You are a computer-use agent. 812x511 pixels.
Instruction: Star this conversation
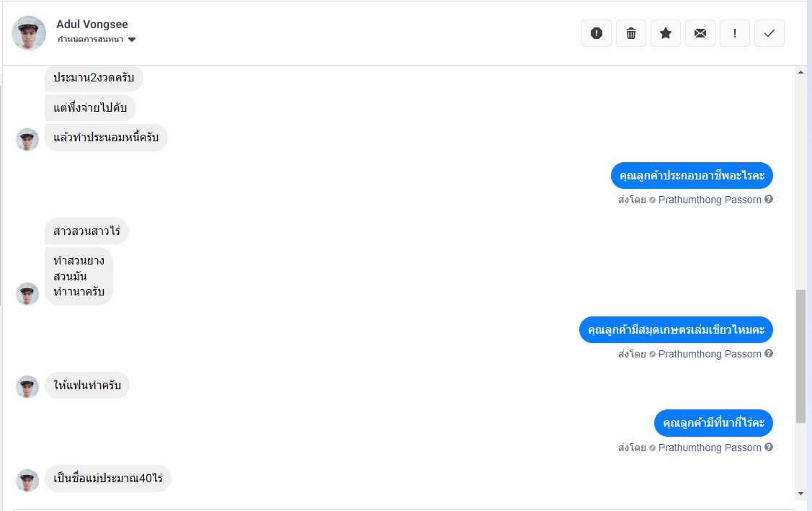coord(666,33)
